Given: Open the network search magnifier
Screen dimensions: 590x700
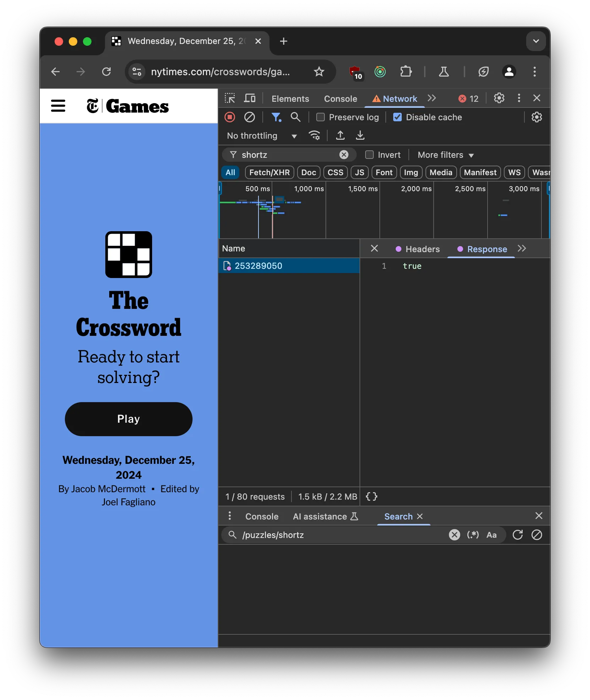Looking at the screenshot, I should (x=295, y=117).
